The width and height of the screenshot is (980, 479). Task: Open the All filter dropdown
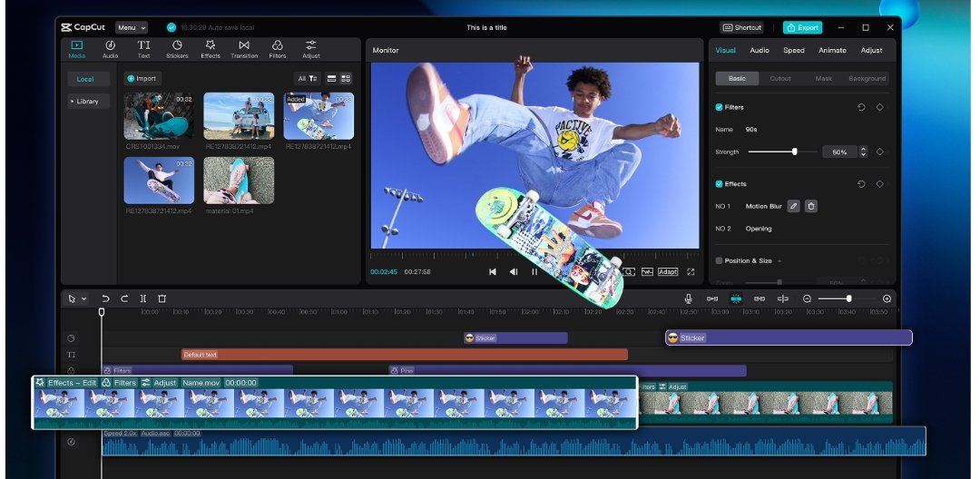click(x=307, y=79)
